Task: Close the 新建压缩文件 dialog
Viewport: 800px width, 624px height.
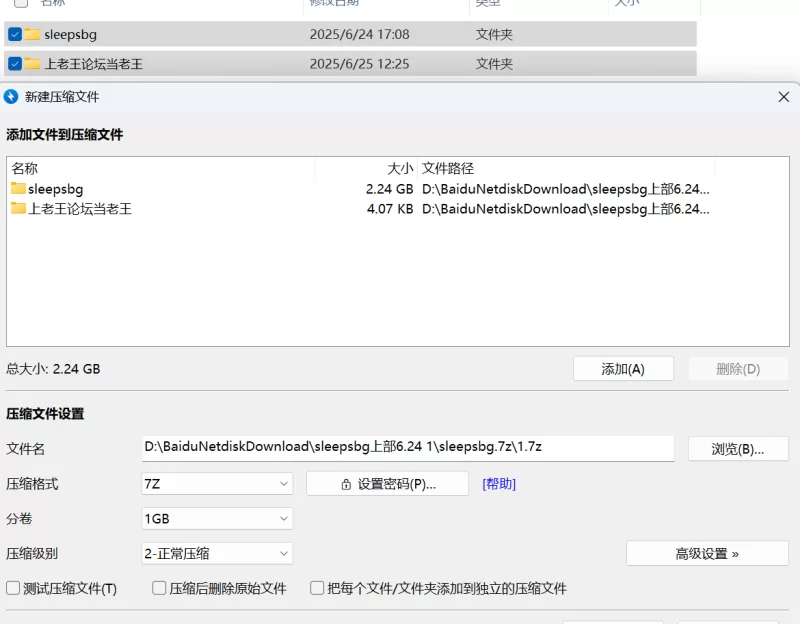Action: 784,97
